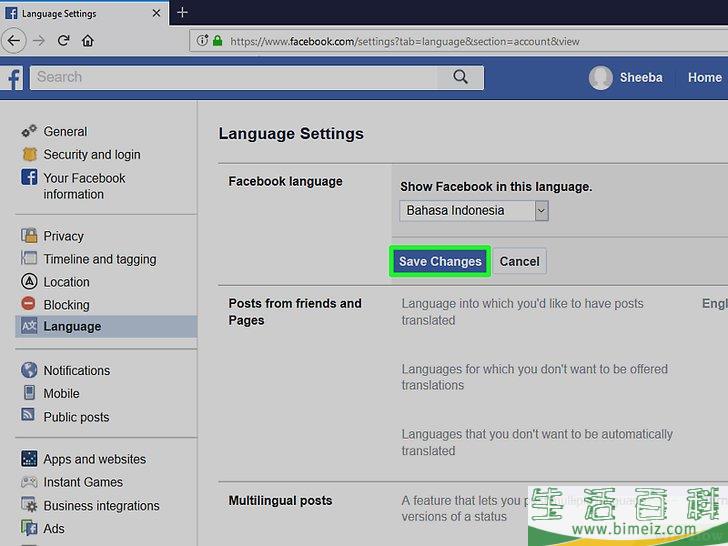The width and height of the screenshot is (728, 546).
Task: Open the Location settings label
Action: pos(66,282)
